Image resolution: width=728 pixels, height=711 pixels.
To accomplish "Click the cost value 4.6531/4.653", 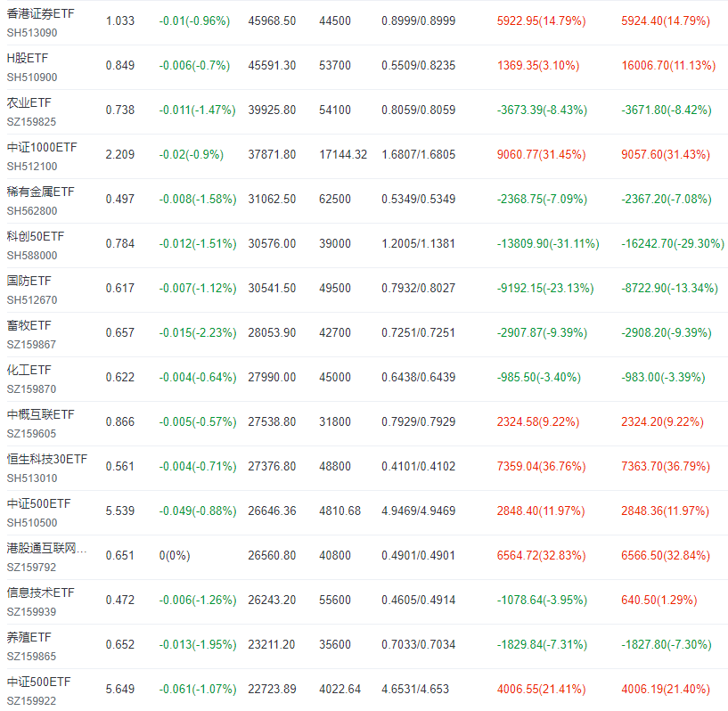I will (x=415, y=690).
